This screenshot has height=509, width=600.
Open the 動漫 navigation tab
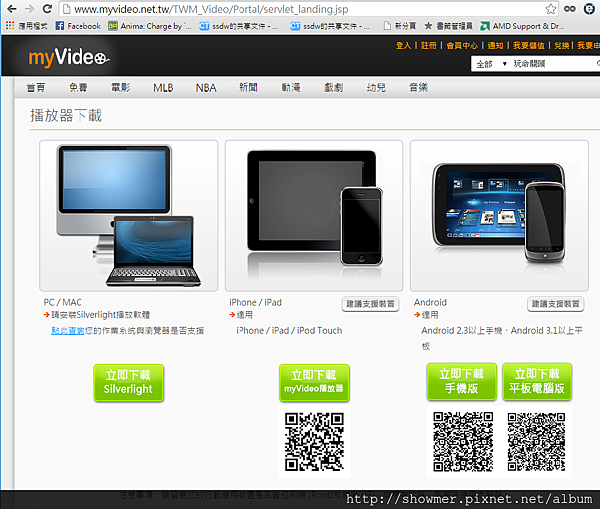click(x=291, y=88)
